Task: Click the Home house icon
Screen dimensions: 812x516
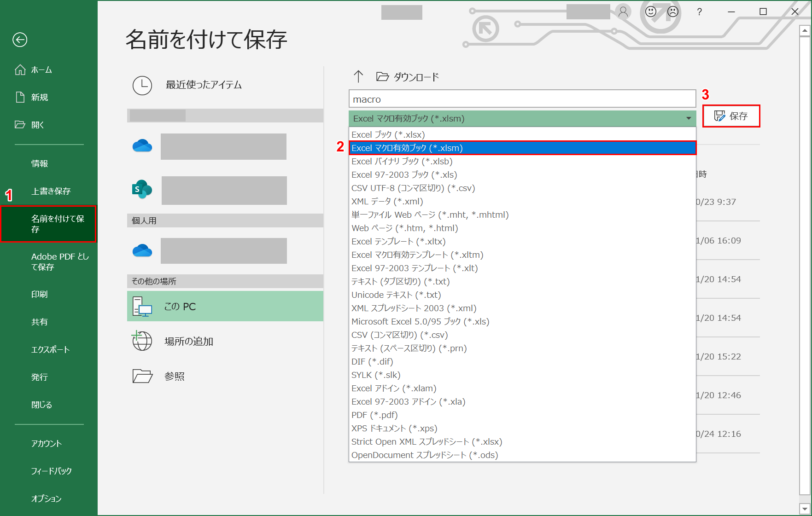Action: pyautogui.click(x=20, y=70)
